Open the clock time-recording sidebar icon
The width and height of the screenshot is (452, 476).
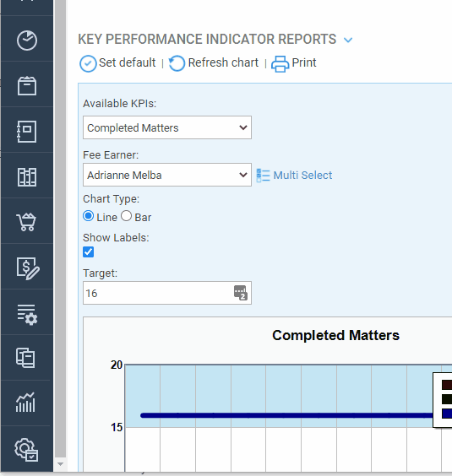pos(27,40)
